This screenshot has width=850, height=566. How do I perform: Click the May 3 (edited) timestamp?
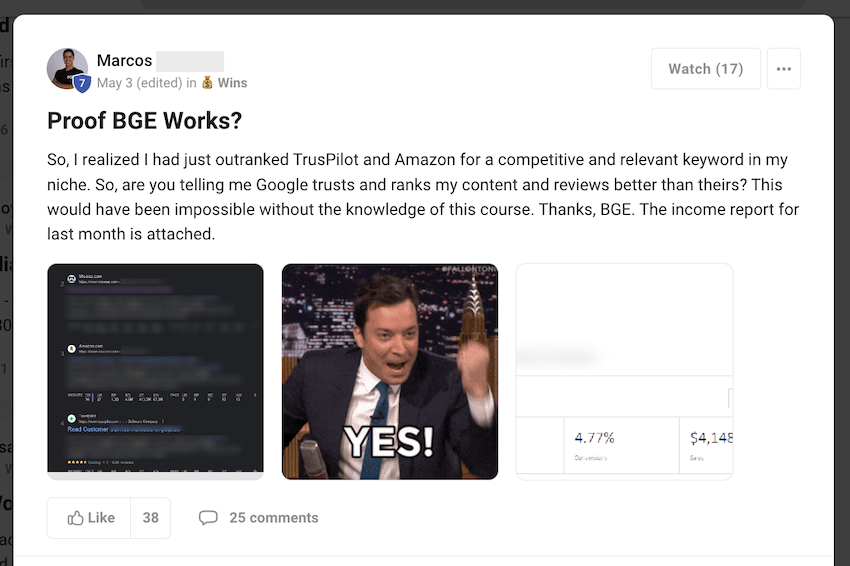(x=139, y=83)
